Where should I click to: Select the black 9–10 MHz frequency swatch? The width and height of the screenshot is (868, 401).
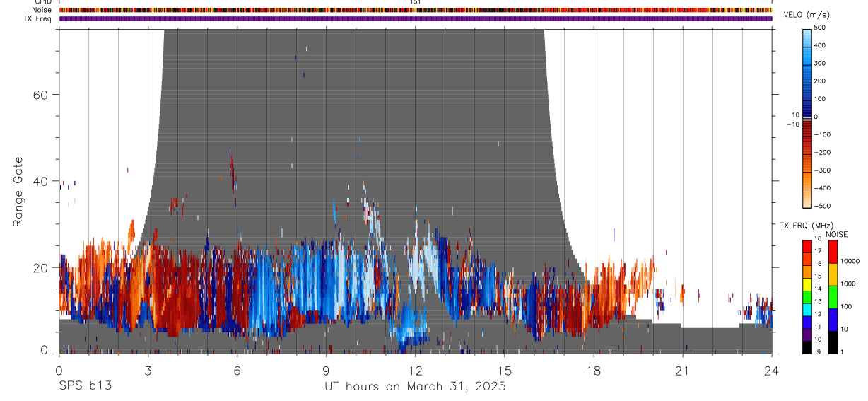click(807, 347)
